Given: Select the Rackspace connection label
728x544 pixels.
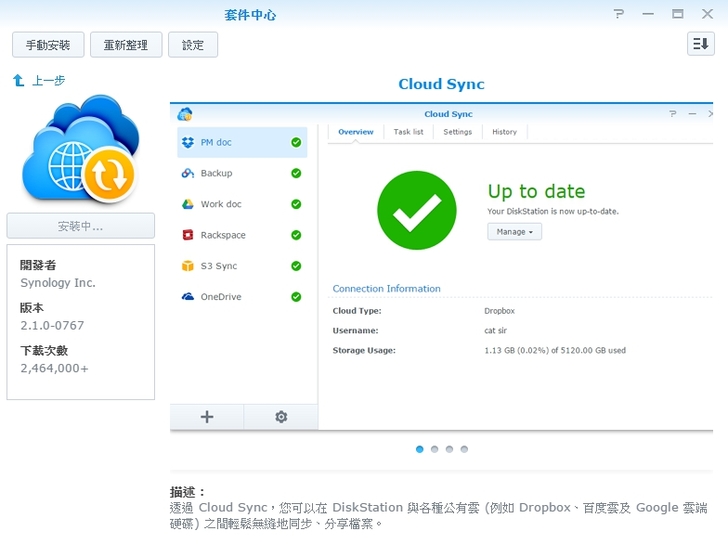Looking at the screenshot, I should pyautogui.click(x=223, y=235).
